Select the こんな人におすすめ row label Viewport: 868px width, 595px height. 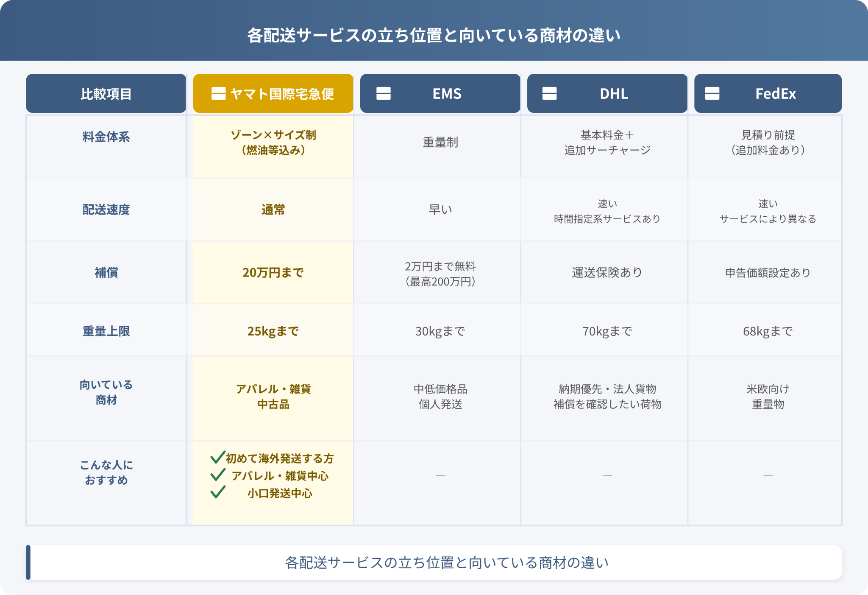(106, 472)
